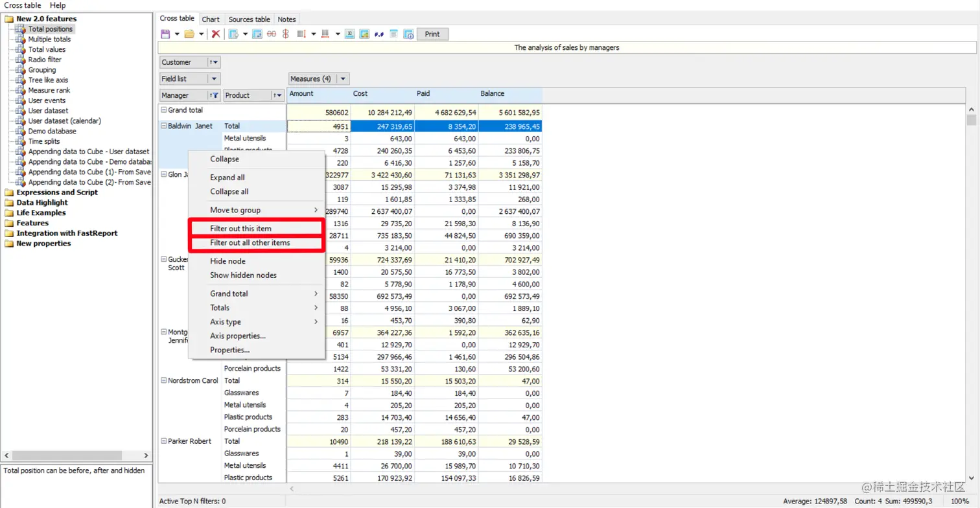Image resolution: width=980 pixels, height=508 pixels.
Task: Click the transpose grid toolbar icon
Action: [x=257, y=34]
